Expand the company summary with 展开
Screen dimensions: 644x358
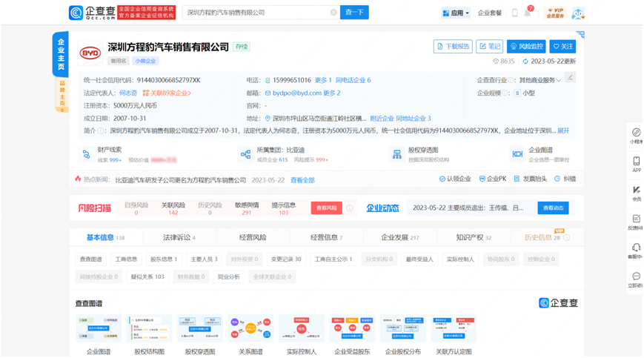pos(563,130)
